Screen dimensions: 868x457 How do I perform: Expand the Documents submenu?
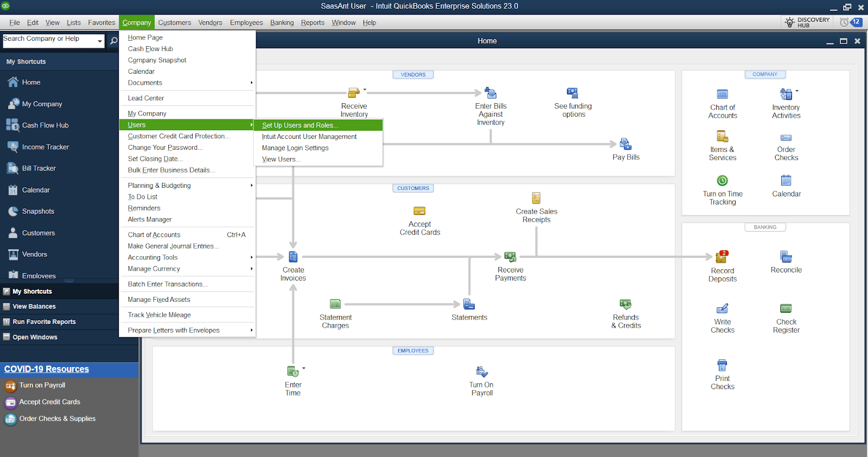point(251,82)
